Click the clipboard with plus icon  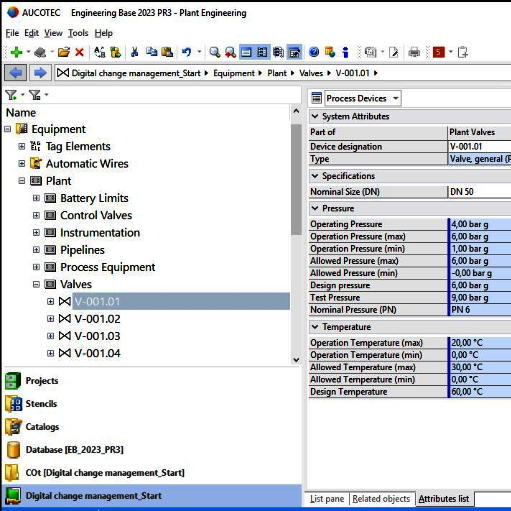click(x=463, y=52)
